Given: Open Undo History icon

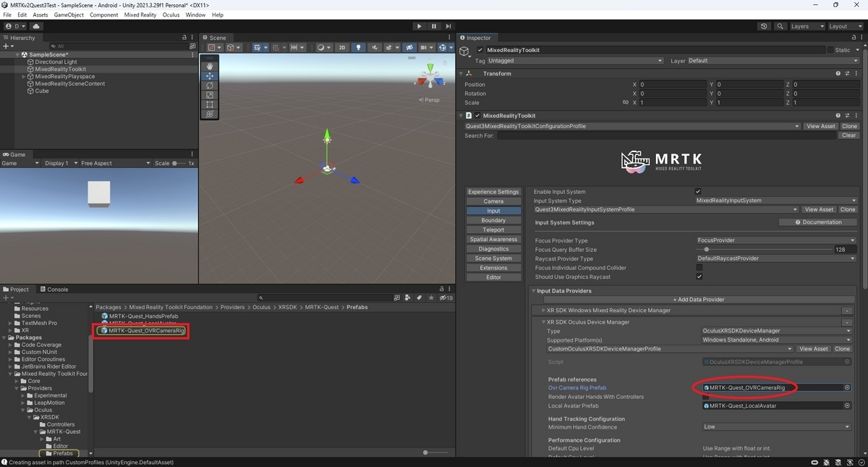Looking at the screenshot, I should [x=765, y=26].
